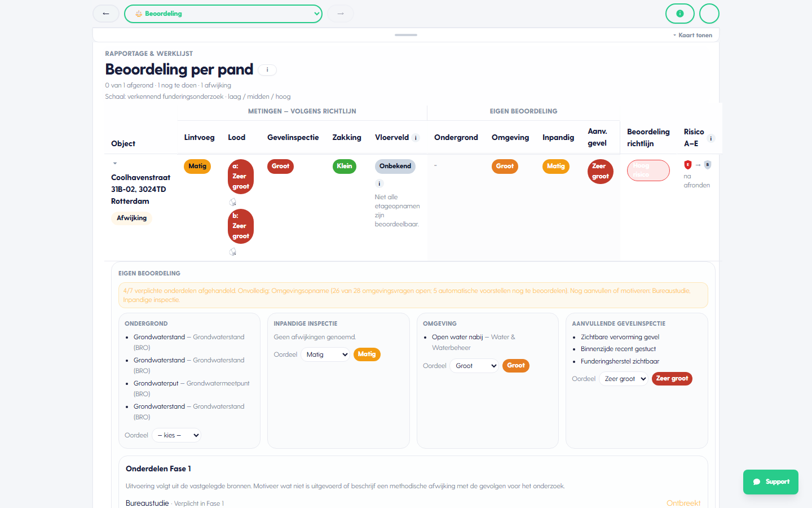Image resolution: width=812 pixels, height=508 pixels.
Task: Open the Aanvullende gevelinspectie Oordeel dropdown
Action: click(624, 379)
